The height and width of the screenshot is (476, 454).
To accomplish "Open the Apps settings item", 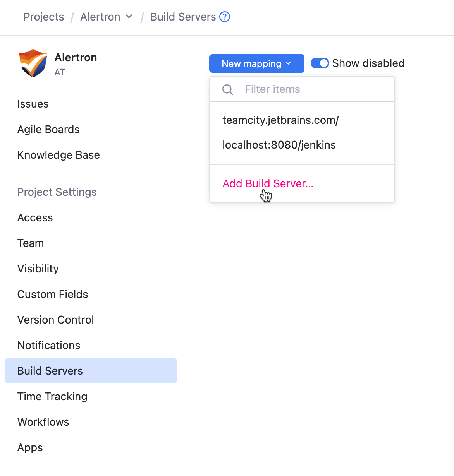I will 30,447.
